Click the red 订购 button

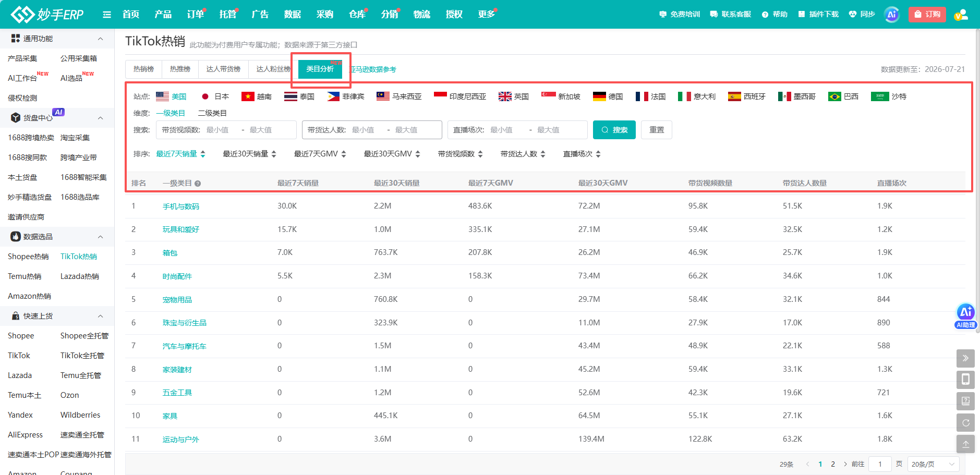927,14
